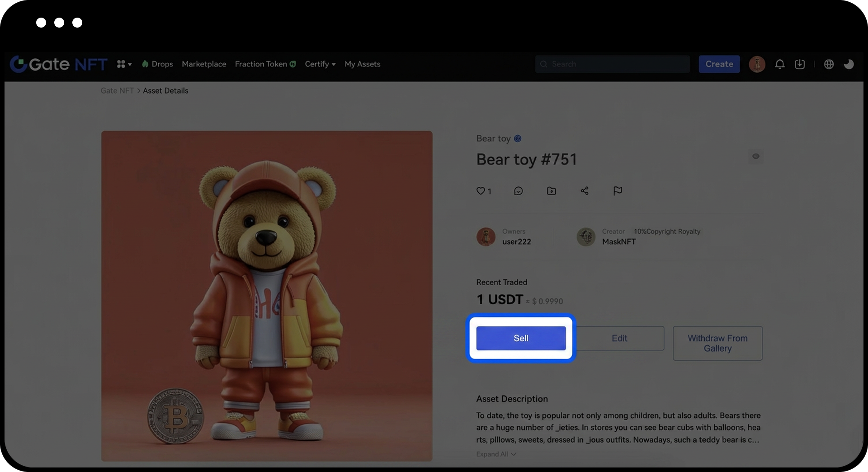Image resolution: width=868 pixels, height=472 pixels.
Task: Open the language globe icon
Action: [x=829, y=64]
